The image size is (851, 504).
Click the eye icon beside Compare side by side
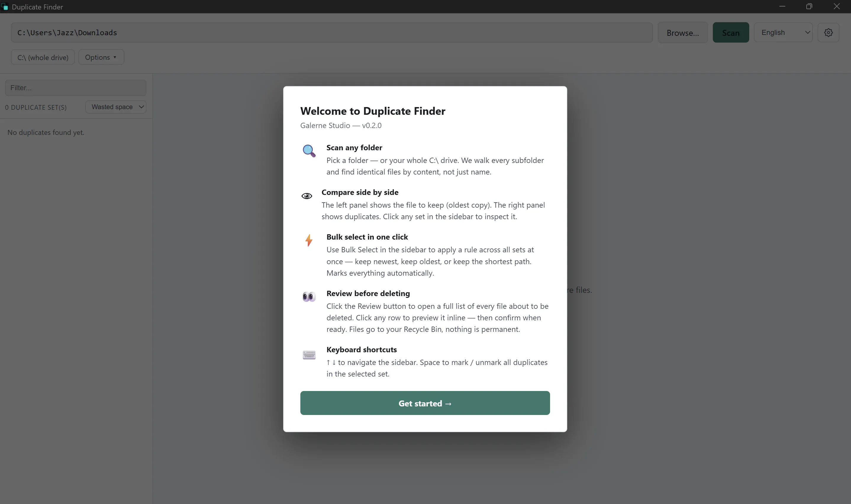coord(307,196)
